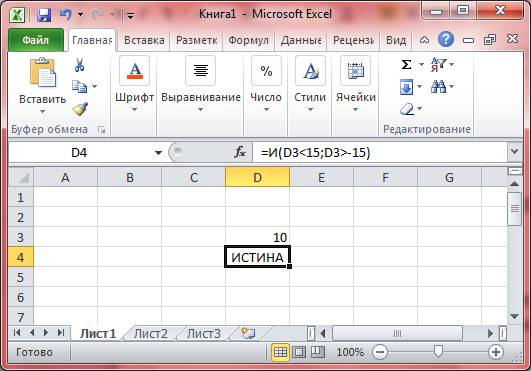Screen dimensions: 531x371
Task: Select the Format Painter brush icon
Action: tap(80, 109)
